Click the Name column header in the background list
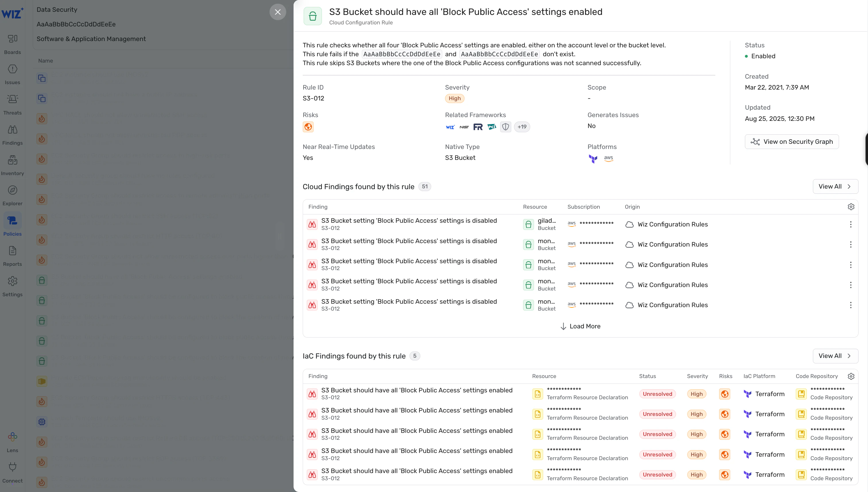Viewport: 868px width, 492px height. point(46,61)
